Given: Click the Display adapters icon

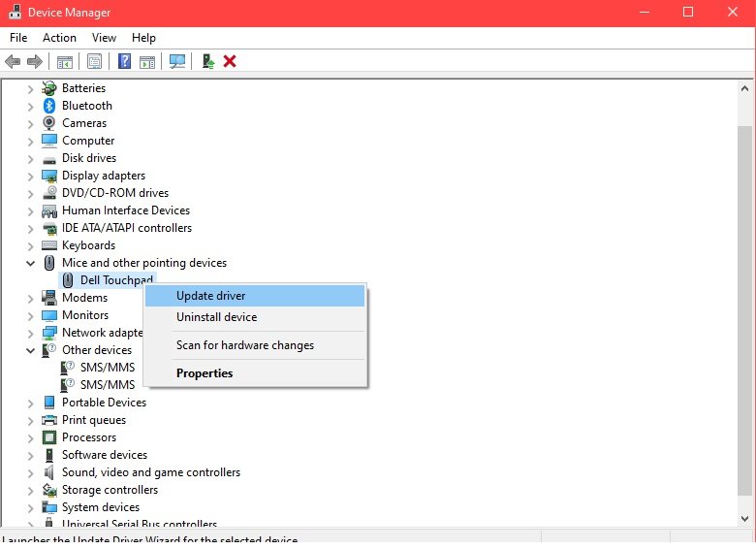Looking at the screenshot, I should coord(49,176).
